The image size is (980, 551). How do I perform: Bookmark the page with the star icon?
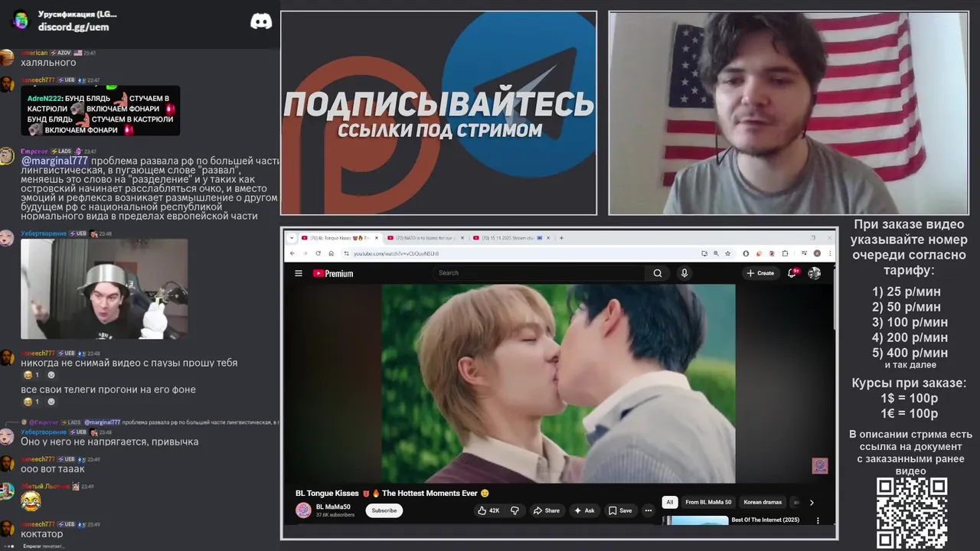[727, 253]
